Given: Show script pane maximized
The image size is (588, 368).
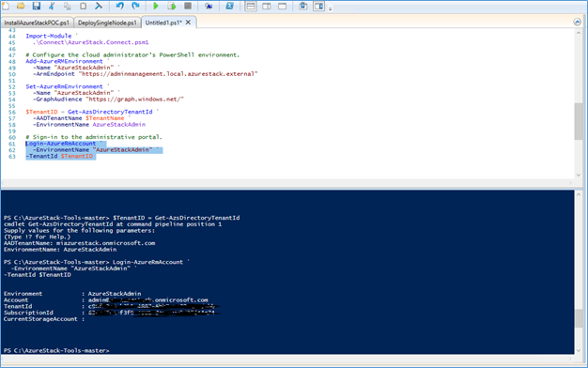Looking at the screenshot, I should coord(282,6).
